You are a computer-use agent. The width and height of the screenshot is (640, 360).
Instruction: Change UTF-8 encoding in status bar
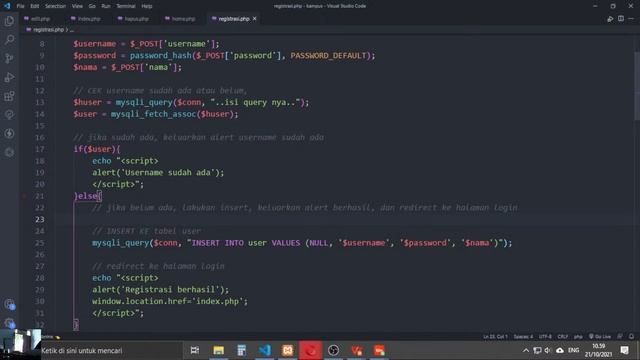[x=545, y=337]
